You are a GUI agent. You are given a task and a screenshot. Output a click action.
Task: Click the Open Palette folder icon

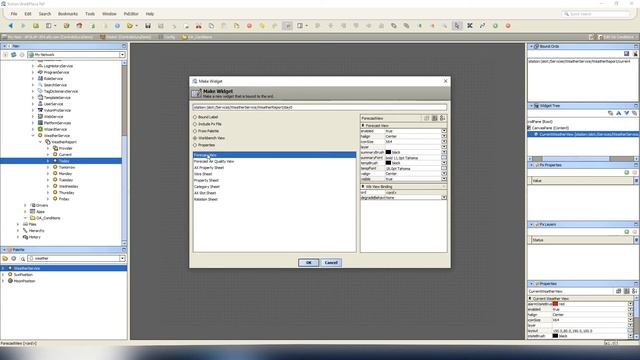point(5,258)
